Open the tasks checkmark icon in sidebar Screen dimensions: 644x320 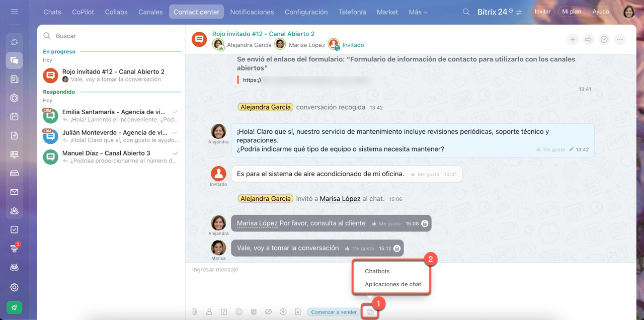pos(14,229)
